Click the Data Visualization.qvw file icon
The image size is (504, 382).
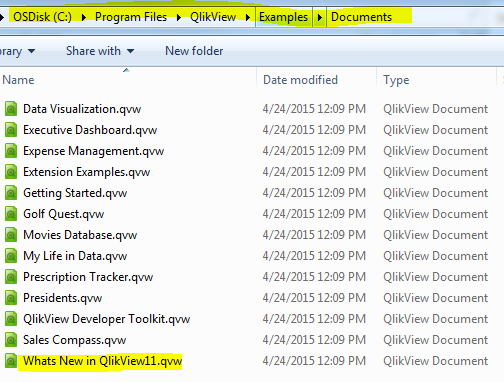click(x=11, y=109)
